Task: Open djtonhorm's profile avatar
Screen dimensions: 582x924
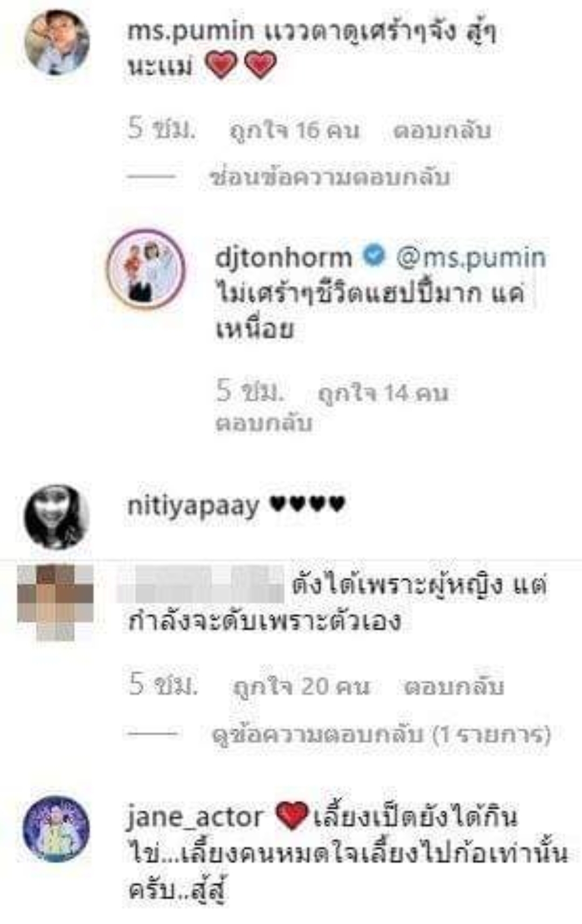Action: (146, 269)
